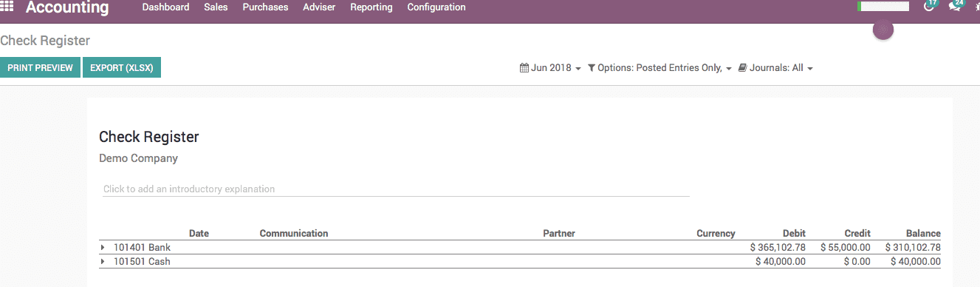Click the Credit column header
980x287 pixels.
click(857, 233)
